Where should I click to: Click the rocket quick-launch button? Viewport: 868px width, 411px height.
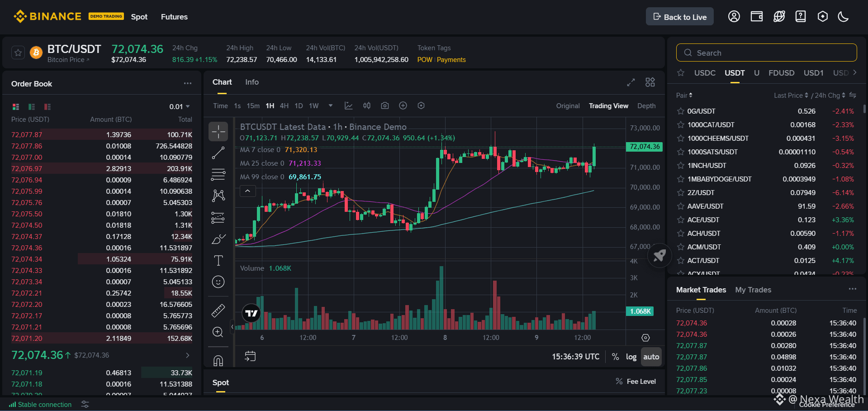tap(659, 256)
